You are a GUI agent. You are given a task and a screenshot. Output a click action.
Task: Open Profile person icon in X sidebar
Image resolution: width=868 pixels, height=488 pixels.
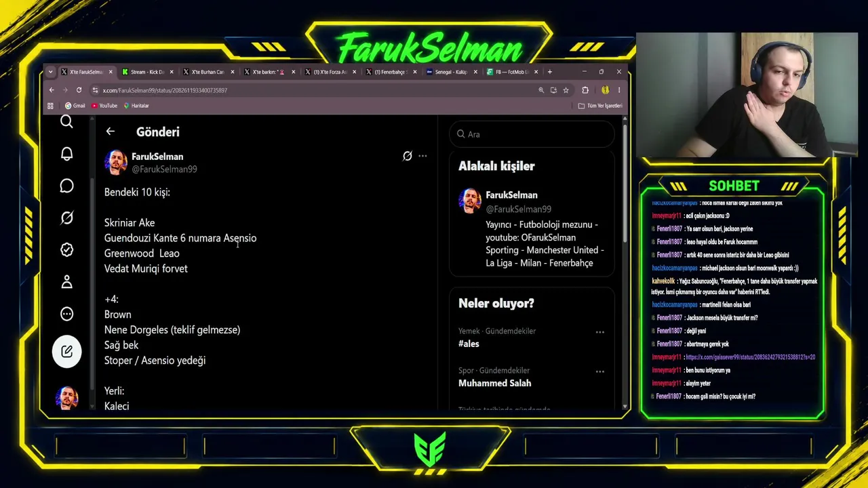click(x=66, y=282)
